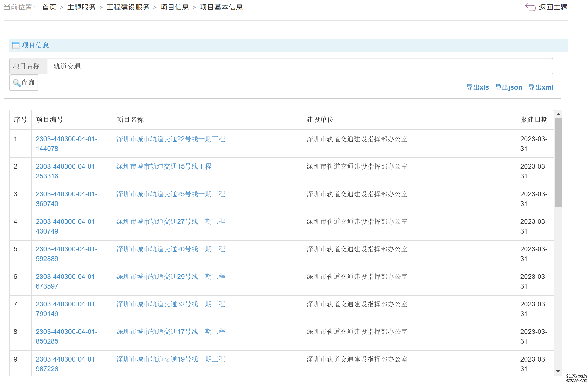This screenshot has height=383, width=588.
Task: Open project number 2303-440300-04-01-850285
Action: click(67, 336)
